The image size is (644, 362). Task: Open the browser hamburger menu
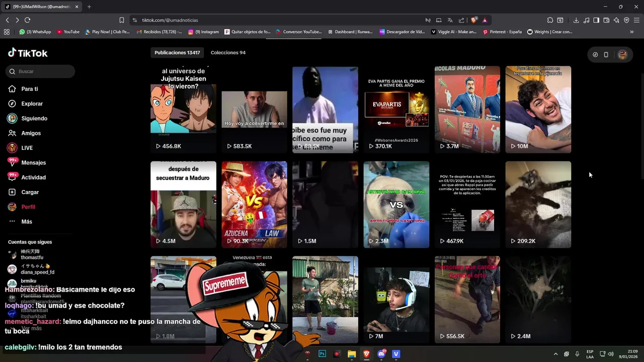pos(636,20)
